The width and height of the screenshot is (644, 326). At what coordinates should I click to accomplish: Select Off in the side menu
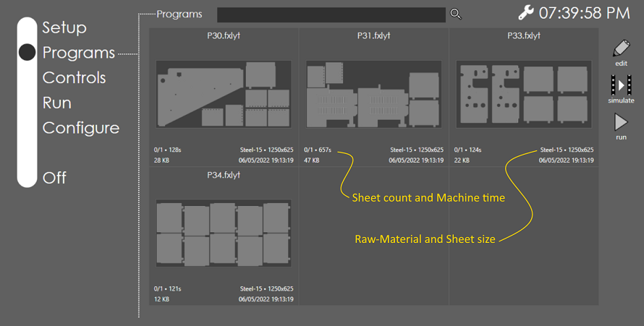[54, 178]
